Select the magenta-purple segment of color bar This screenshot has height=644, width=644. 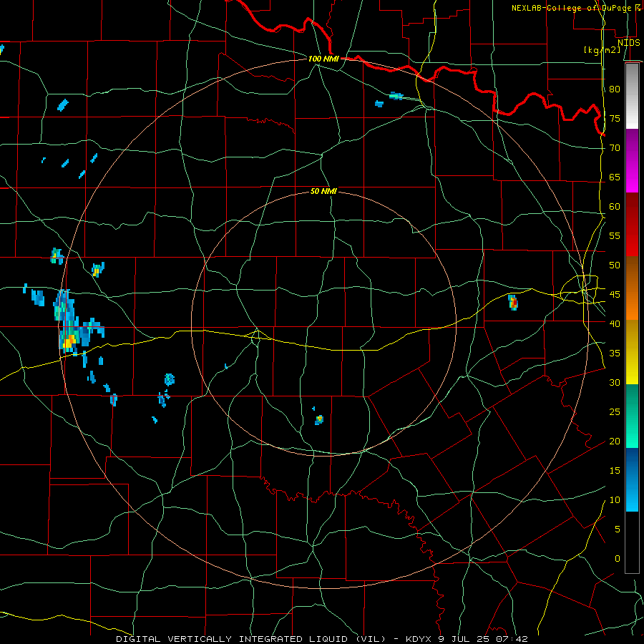(x=632, y=161)
